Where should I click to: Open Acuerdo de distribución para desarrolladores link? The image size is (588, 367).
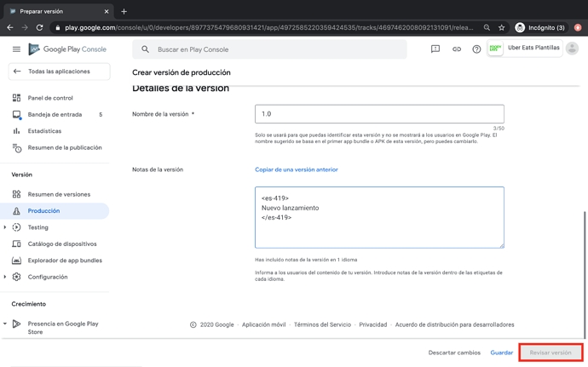(454, 324)
